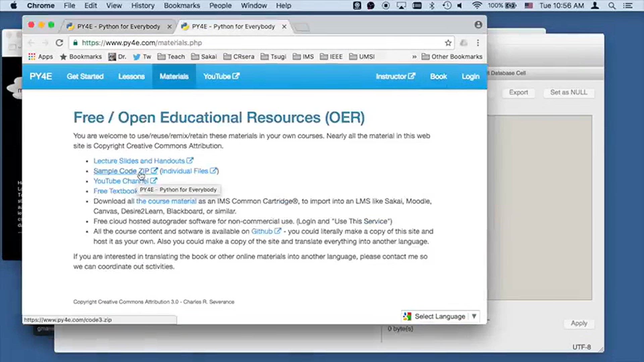
Task: Click the PY4E site logo
Action: tap(41, 76)
